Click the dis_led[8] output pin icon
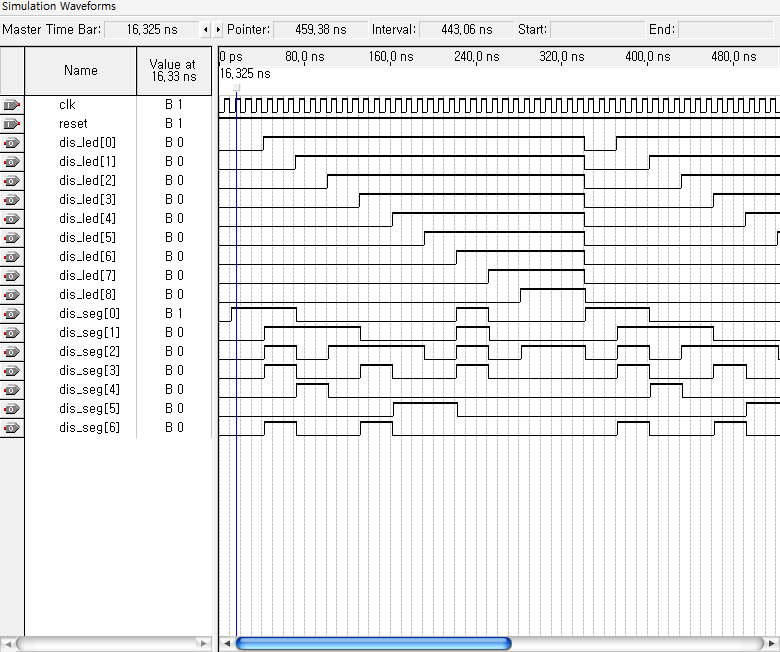780x652 pixels. pos(12,295)
